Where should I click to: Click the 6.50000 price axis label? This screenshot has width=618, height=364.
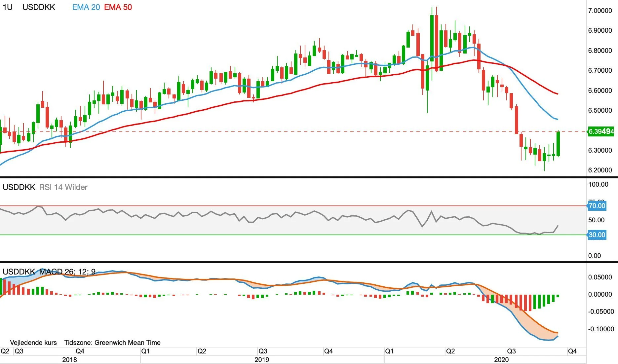[x=600, y=110]
